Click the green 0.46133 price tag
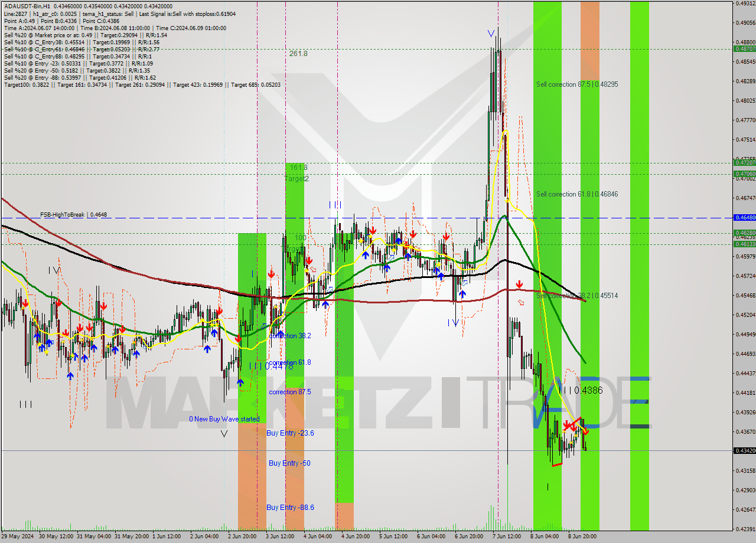The image size is (756, 543). [x=744, y=244]
